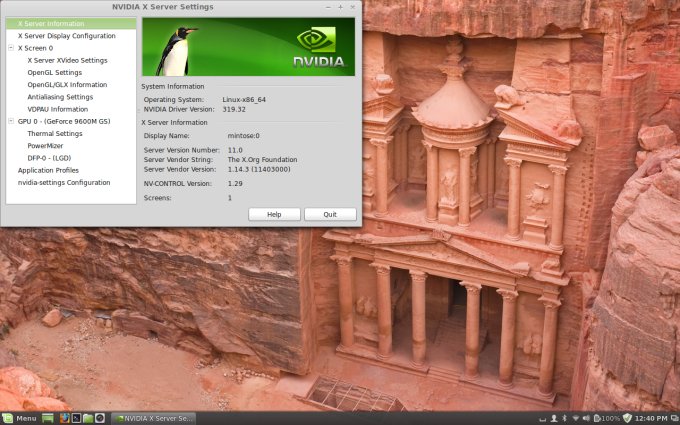This screenshot has width=680, height=425.
Task: Click the battery 100% indicator
Action: (607, 418)
